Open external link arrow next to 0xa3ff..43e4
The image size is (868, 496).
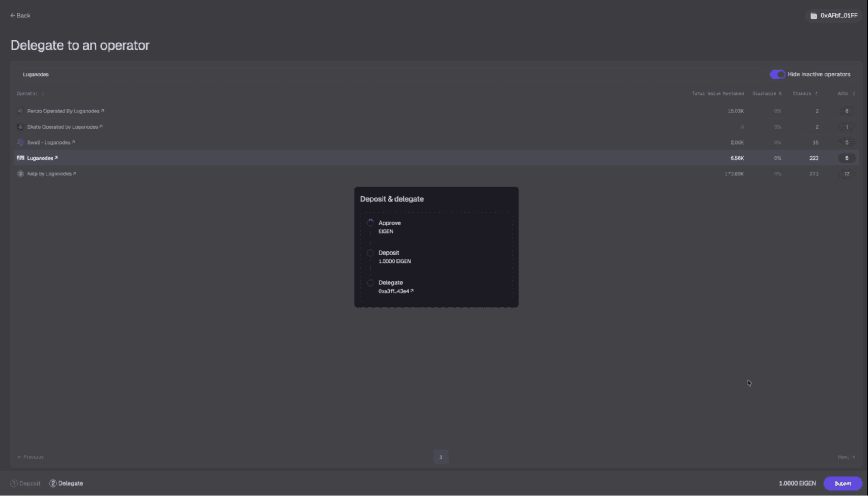point(412,291)
